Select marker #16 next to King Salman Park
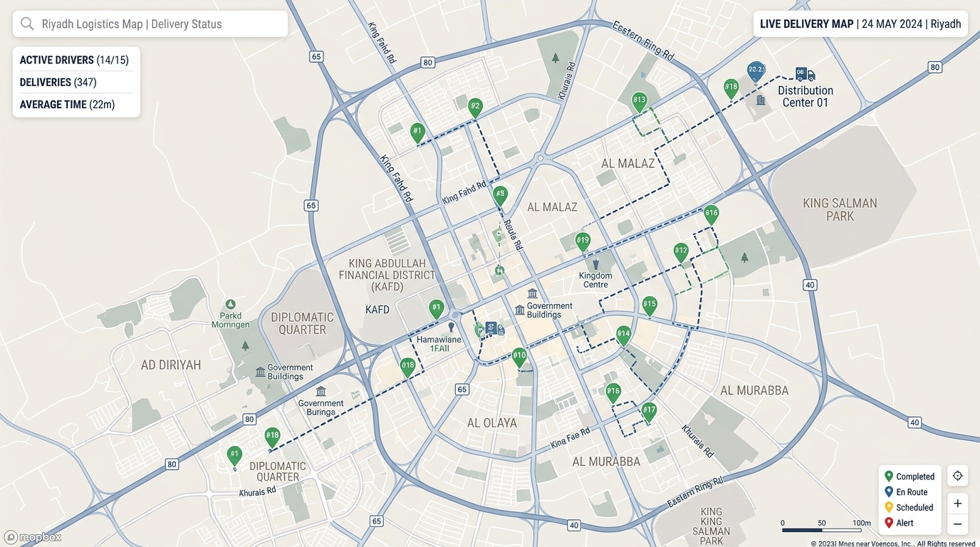This screenshot has height=547, width=980. point(711,214)
